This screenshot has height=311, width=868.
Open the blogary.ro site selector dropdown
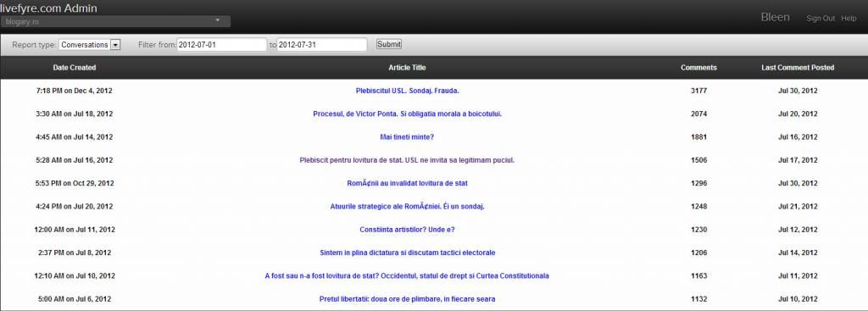click(x=115, y=21)
